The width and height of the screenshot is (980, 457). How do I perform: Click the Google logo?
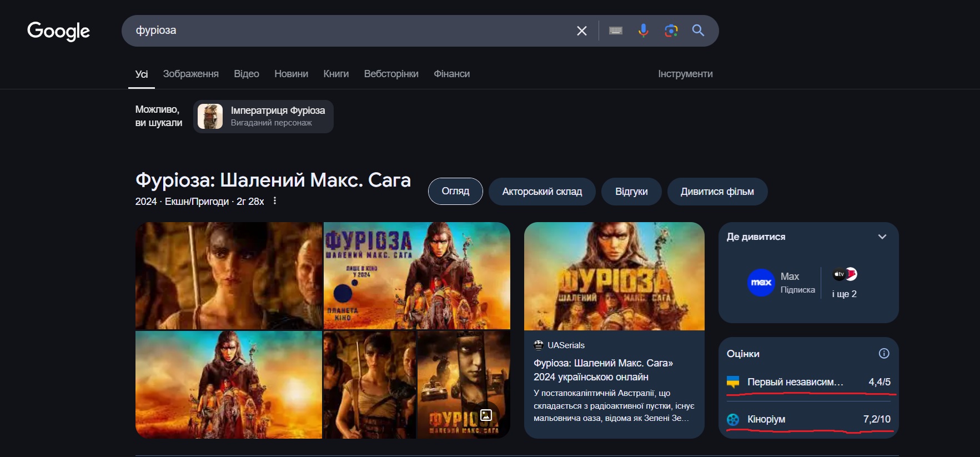58,31
